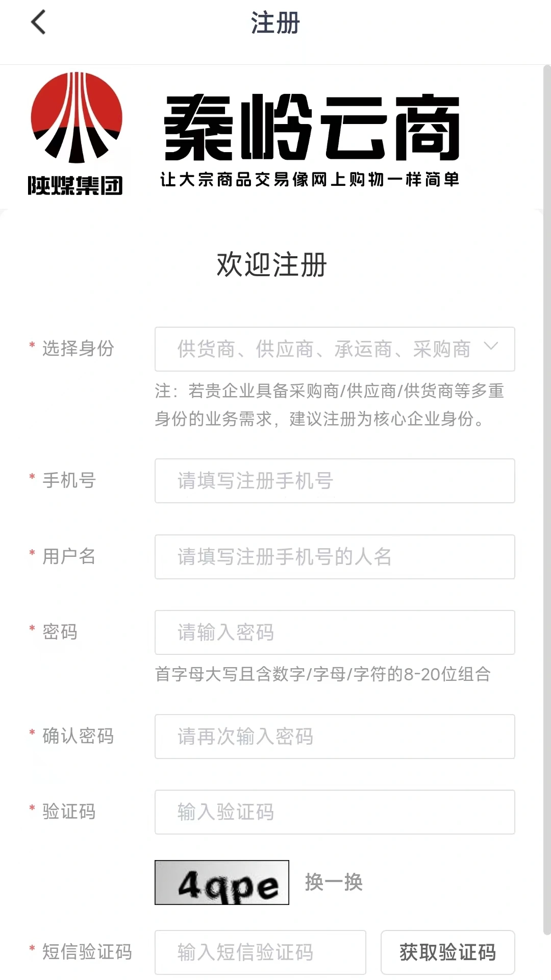551x980 pixels.
Task: Click the 注册 page title
Action: point(275,21)
